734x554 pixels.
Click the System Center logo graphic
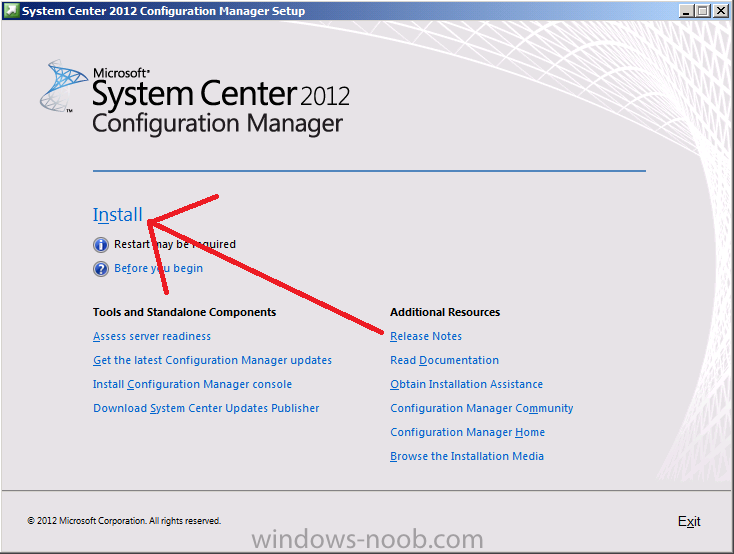click(63, 86)
